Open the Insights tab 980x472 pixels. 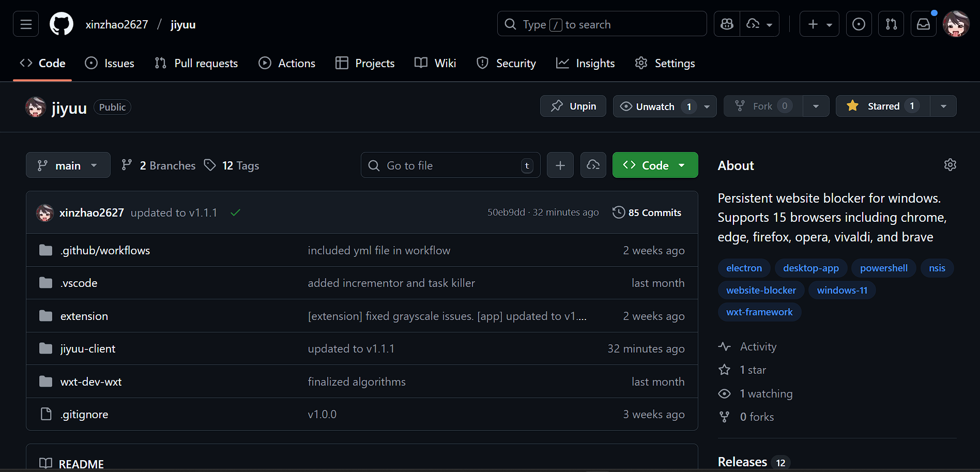[586, 63]
